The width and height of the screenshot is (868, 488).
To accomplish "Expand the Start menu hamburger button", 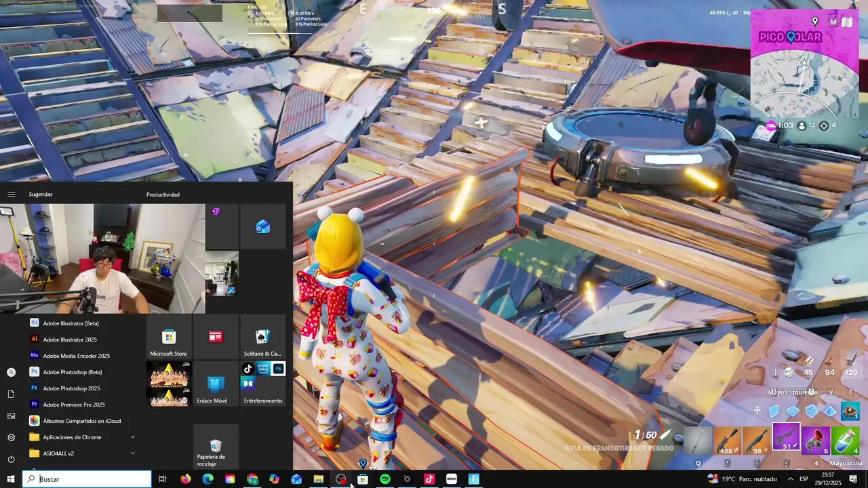I will (x=11, y=195).
